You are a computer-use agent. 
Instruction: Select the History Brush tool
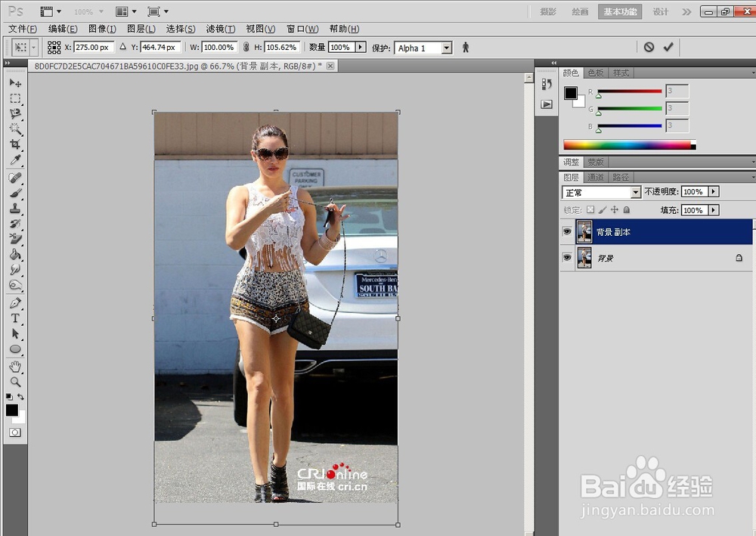point(15,224)
